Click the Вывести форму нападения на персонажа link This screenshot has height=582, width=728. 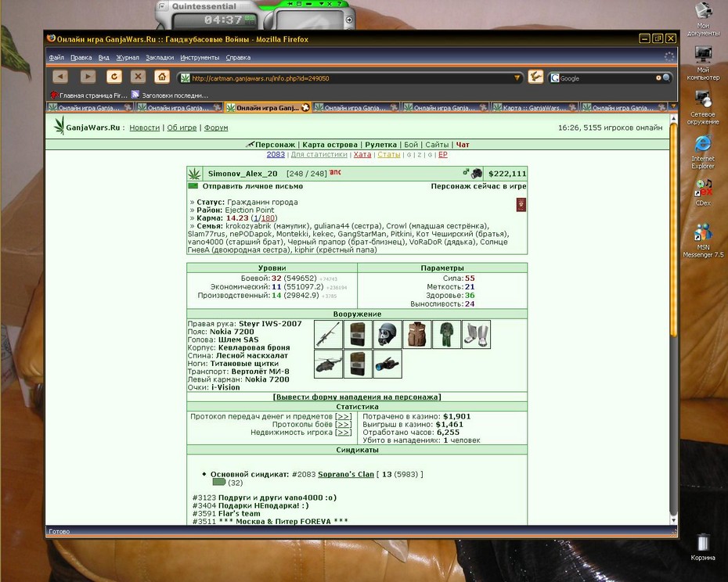357,397
